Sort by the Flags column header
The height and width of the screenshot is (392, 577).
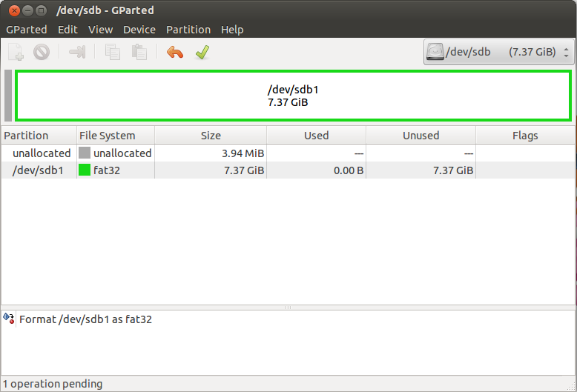[x=525, y=136]
